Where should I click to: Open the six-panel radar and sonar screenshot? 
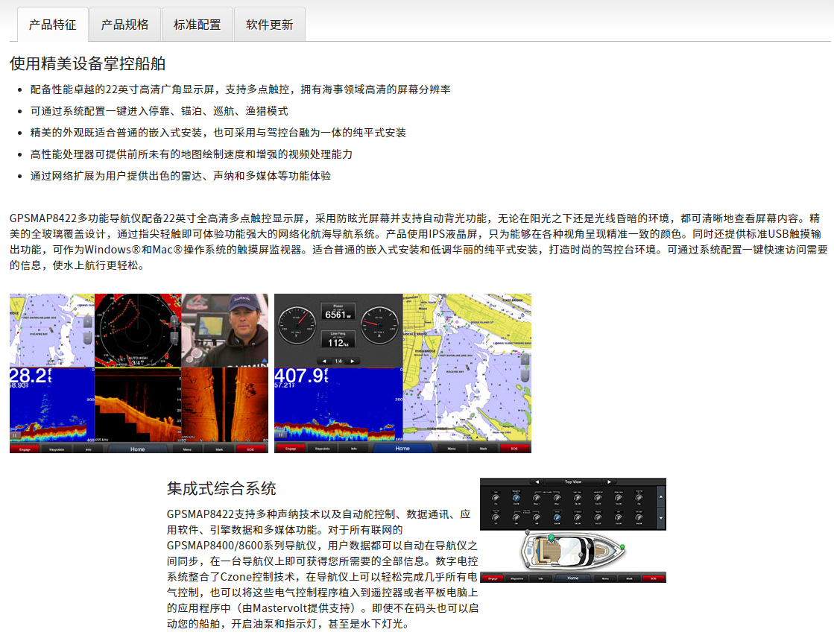139,373
